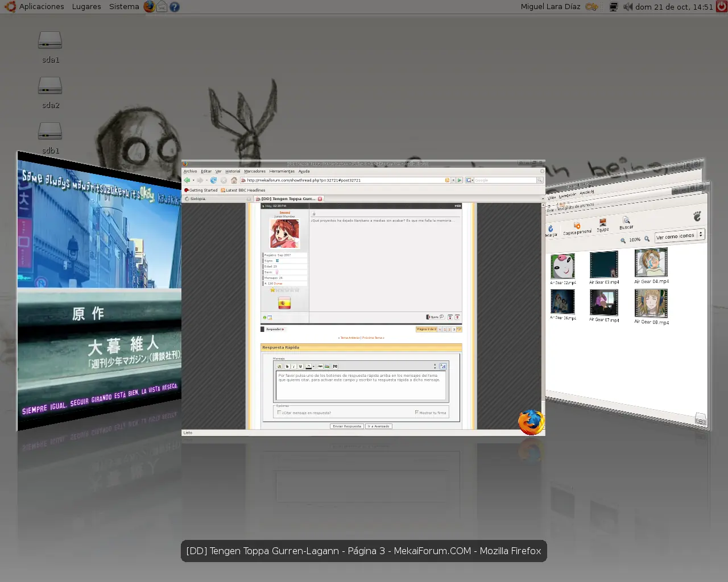Screen dimensions: 728x582
Task: Click the green Go arrow in Firefox
Action: tap(460, 180)
